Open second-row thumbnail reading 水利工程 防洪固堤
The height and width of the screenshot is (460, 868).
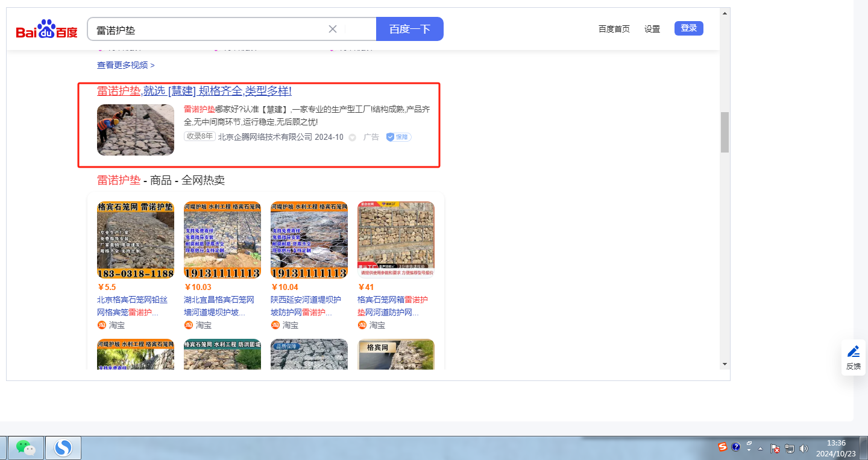222,354
